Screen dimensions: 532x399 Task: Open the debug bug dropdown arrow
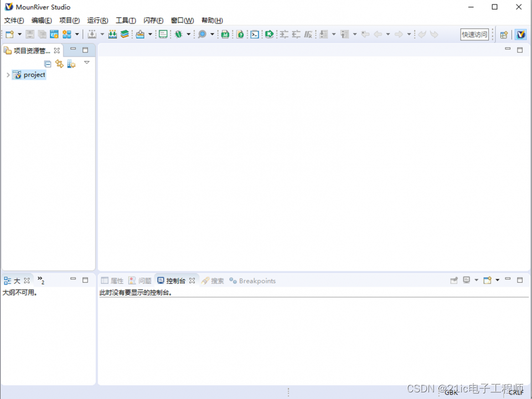(x=189, y=34)
